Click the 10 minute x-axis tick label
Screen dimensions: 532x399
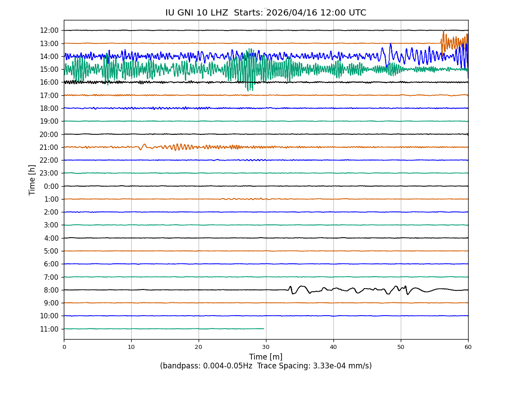tap(131, 347)
